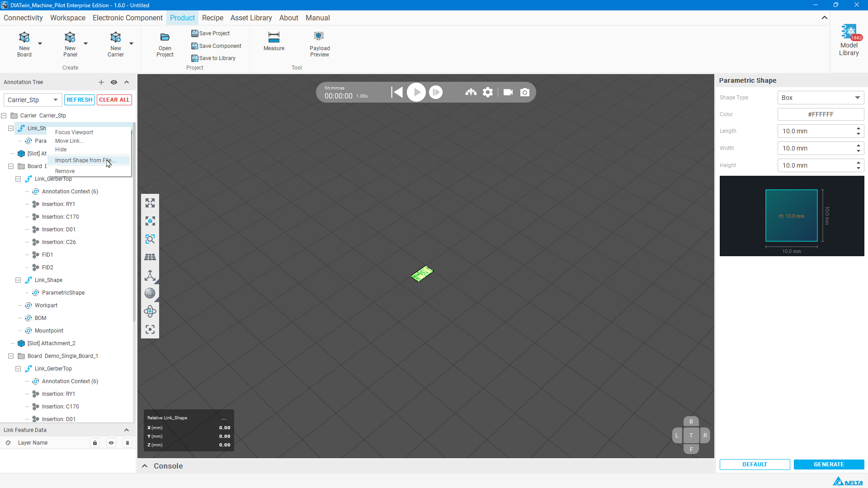Viewport: 868px width, 488px height.
Task: Open Project folder icon
Action: pyautogui.click(x=165, y=37)
